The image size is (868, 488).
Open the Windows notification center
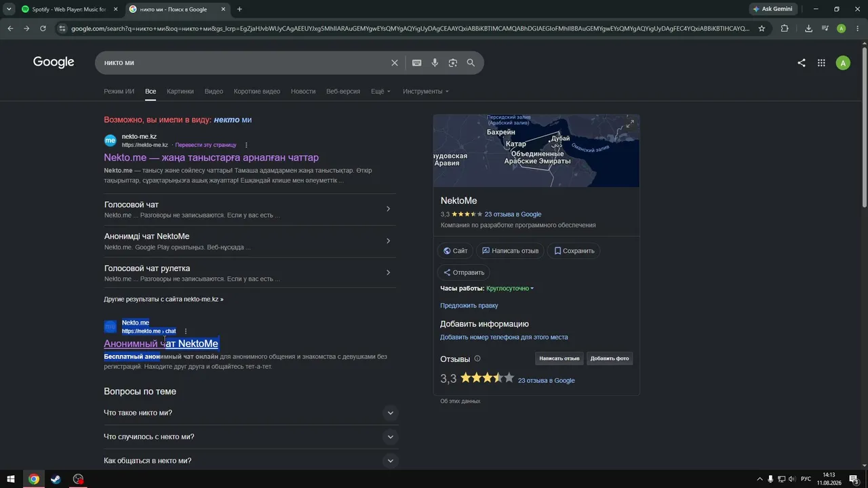tap(854, 479)
